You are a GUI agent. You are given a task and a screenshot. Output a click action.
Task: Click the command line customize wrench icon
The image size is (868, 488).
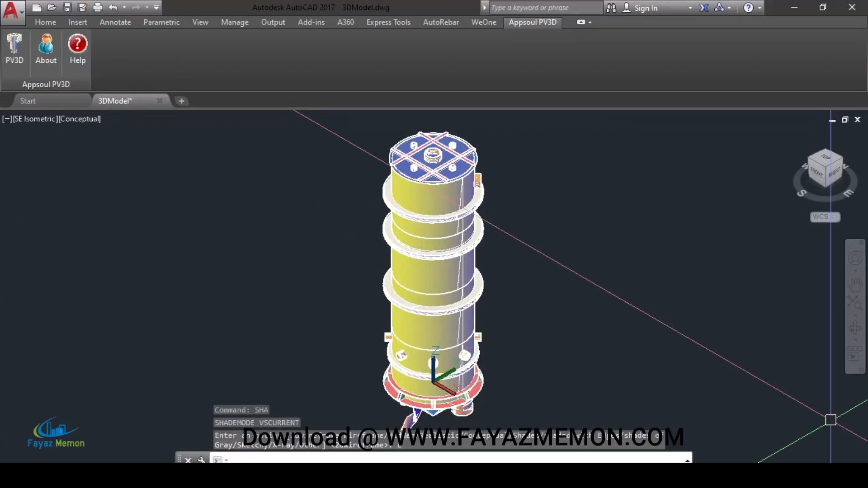(x=202, y=460)
